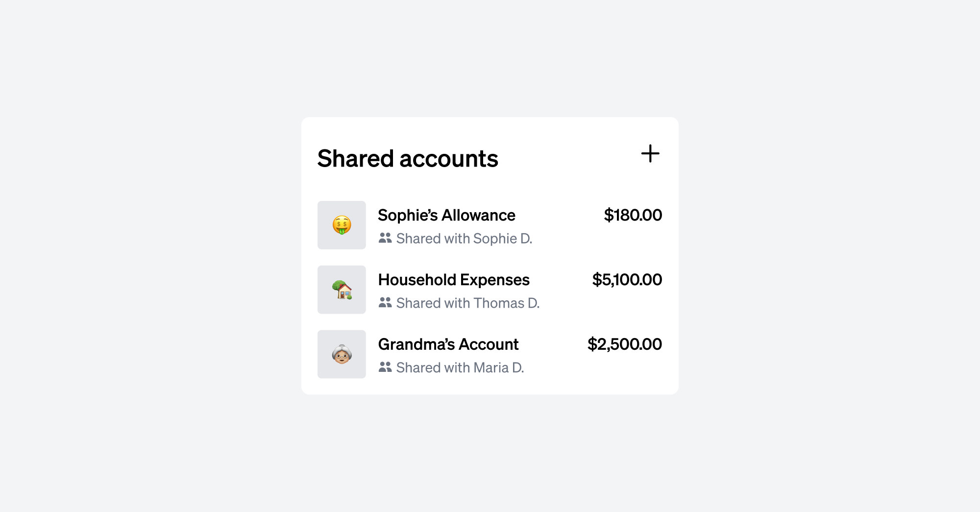Click the $180.00 balance amount

(633, 215)
